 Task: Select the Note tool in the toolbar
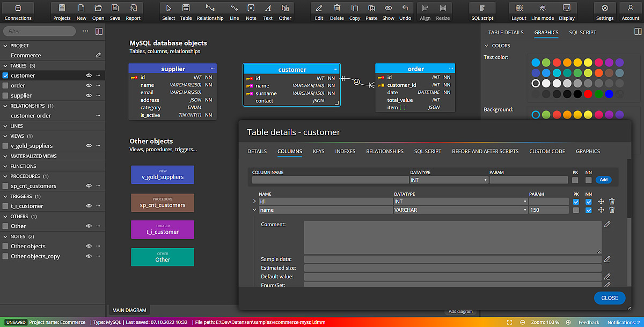click(251, 8)
